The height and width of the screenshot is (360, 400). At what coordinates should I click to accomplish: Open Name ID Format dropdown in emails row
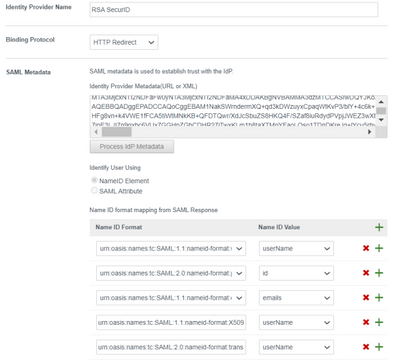click(171, 298)
